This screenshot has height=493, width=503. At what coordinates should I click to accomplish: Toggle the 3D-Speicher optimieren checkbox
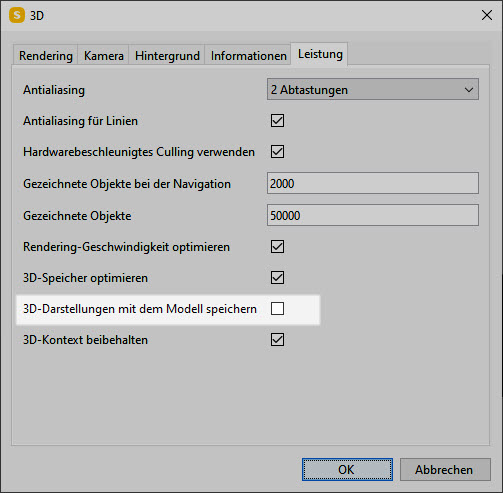(x=277, y=277)
